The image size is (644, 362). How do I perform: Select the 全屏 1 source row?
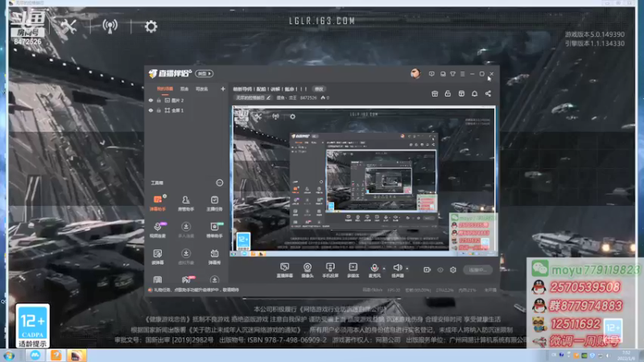[187, 110]
